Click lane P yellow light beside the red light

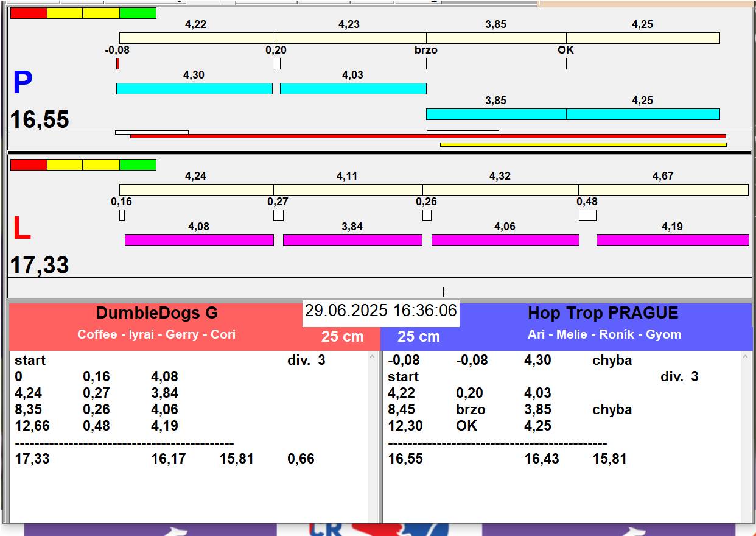[65, 13]
